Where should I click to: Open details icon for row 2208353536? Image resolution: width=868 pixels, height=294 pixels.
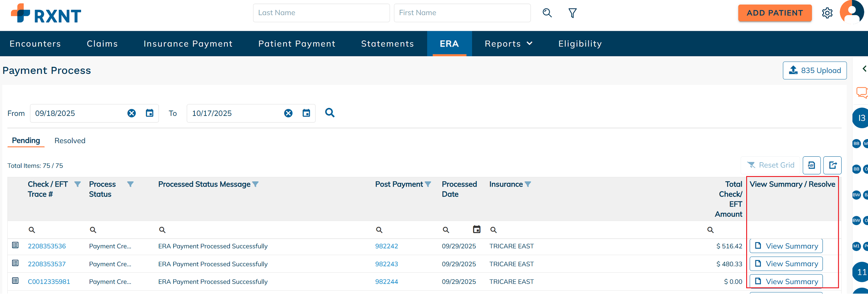15,245
